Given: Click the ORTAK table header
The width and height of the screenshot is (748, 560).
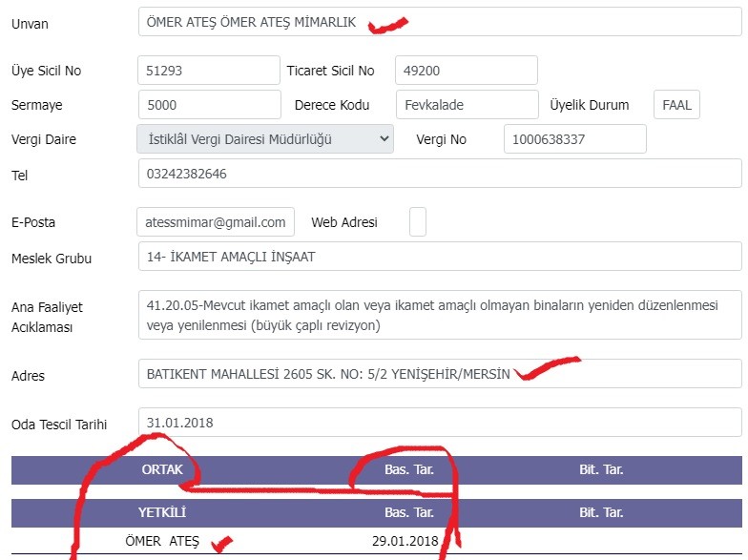Looking at the screenshot, I should [x=162, y=469].
